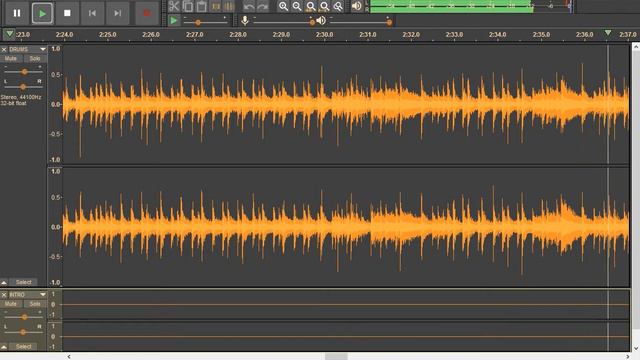
Task: Click Select button on INTRO track
Action: [x=24, y=347]
